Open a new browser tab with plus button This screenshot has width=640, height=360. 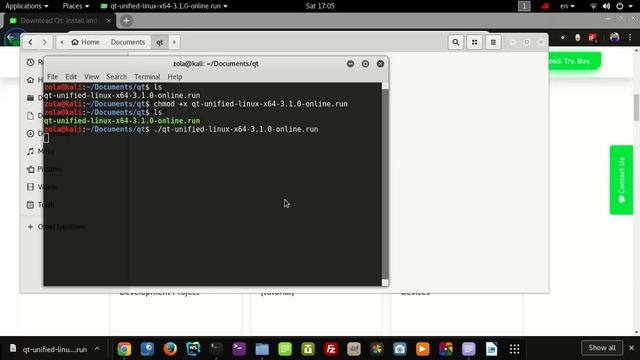click(x=126, y=20)
